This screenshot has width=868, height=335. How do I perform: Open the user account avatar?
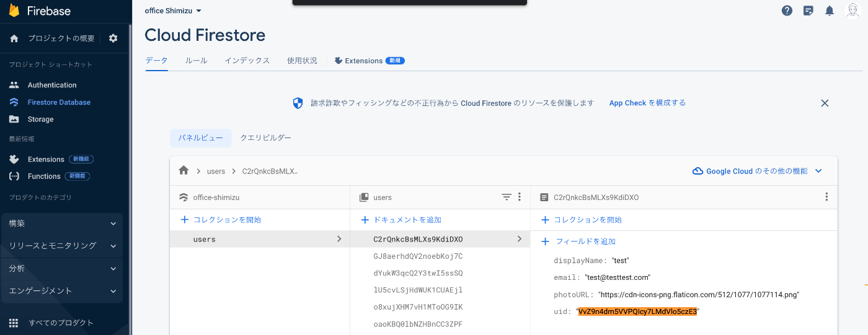(x=853, y=10)
